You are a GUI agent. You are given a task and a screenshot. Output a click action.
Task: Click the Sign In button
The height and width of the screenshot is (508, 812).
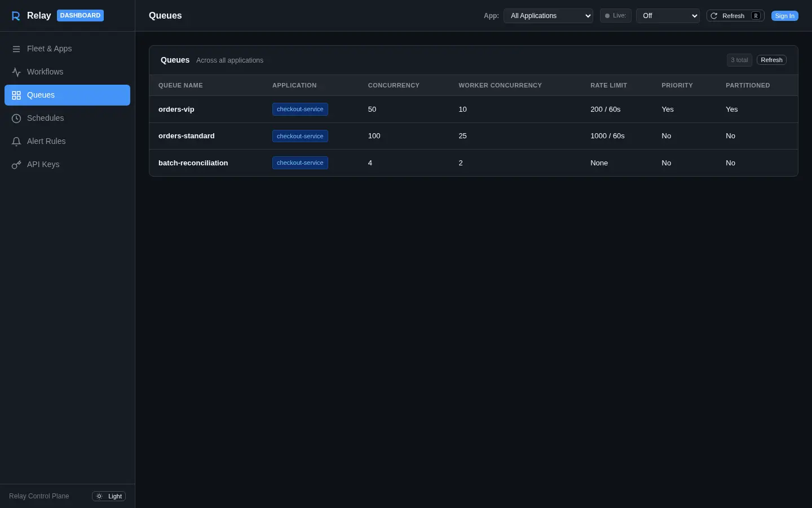[x=784, y=16]
